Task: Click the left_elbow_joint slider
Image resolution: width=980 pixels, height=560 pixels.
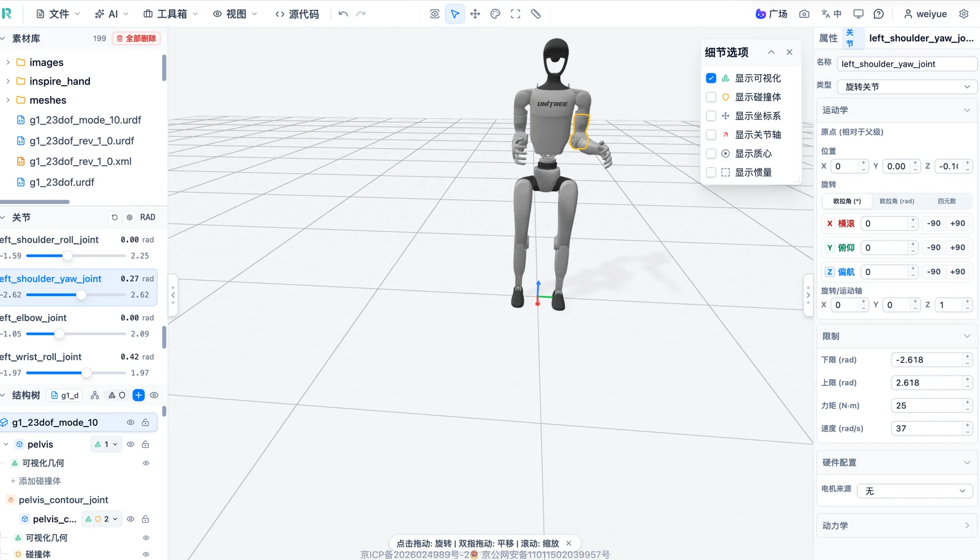Action: click(76, 334)
